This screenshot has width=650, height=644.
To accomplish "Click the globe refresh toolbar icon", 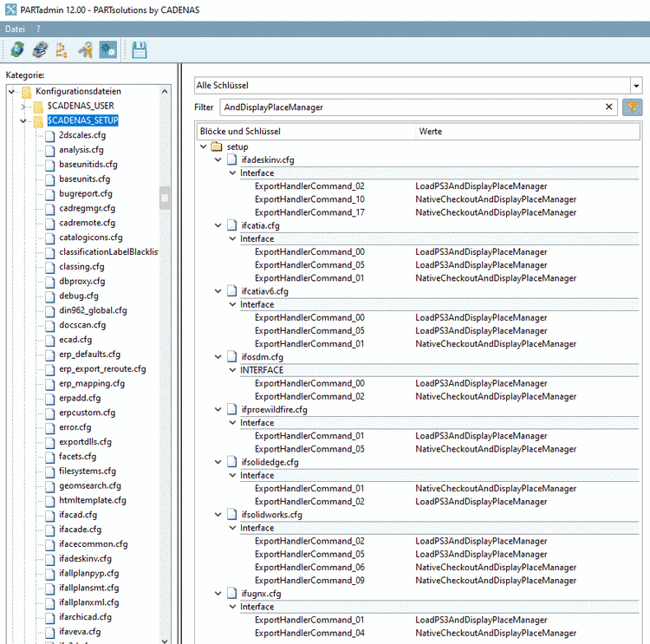I will click(x=17, y=51).
